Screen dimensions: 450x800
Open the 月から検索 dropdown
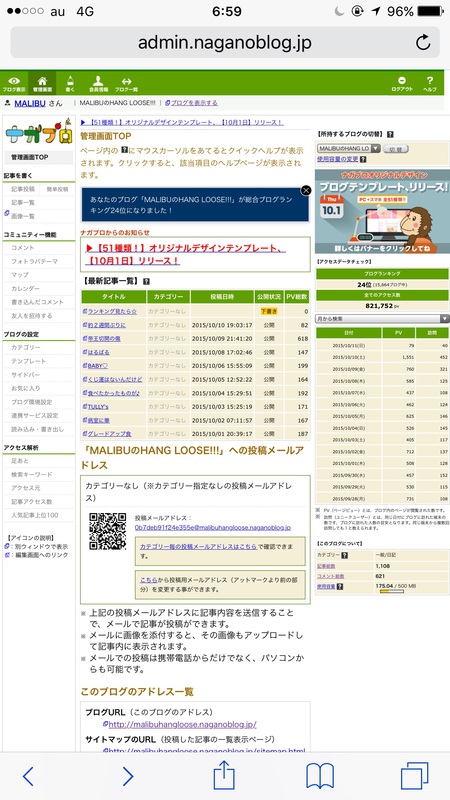coord(383,318)
